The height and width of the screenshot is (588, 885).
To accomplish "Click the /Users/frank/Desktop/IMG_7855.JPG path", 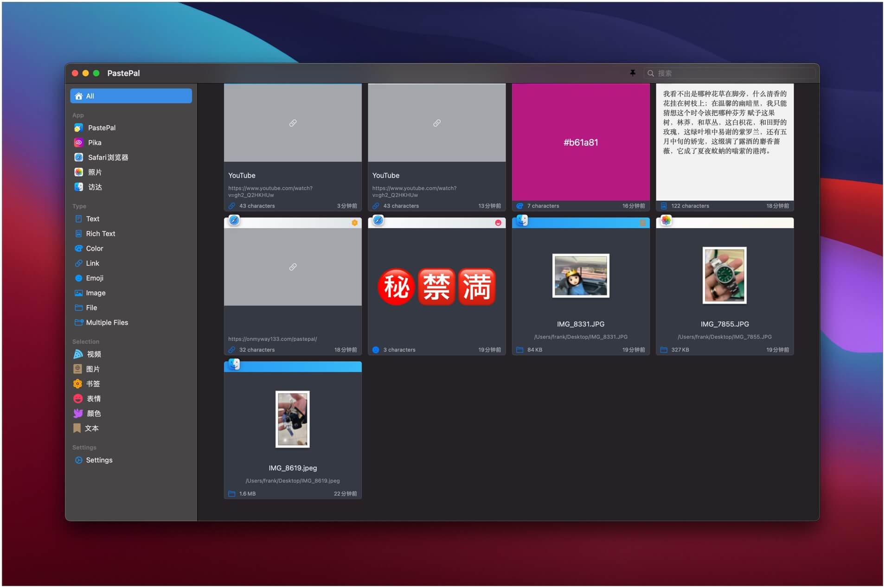I will (725, 337).
